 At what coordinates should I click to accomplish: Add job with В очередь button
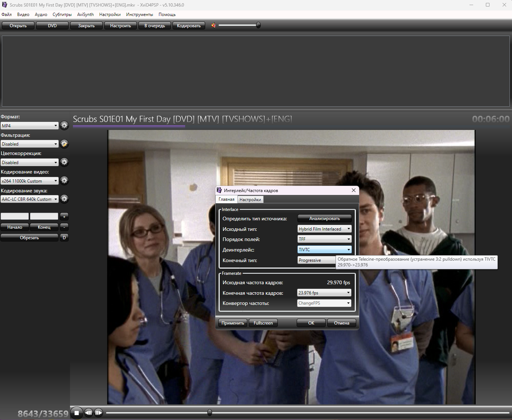click(155, 25)
